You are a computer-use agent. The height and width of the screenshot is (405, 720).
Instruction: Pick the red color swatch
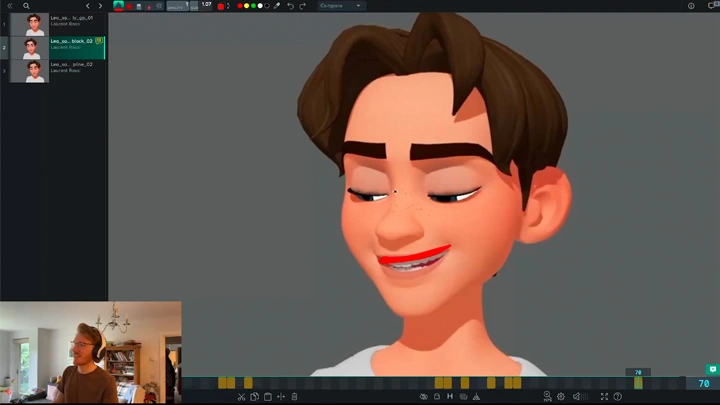pos(240,6)
